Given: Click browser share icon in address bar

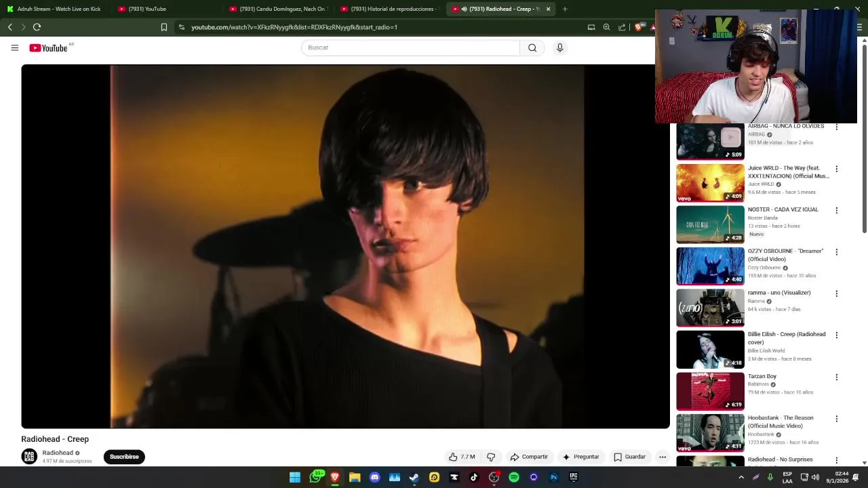Looking at the screenshot, I should click(x=622, y=27).
